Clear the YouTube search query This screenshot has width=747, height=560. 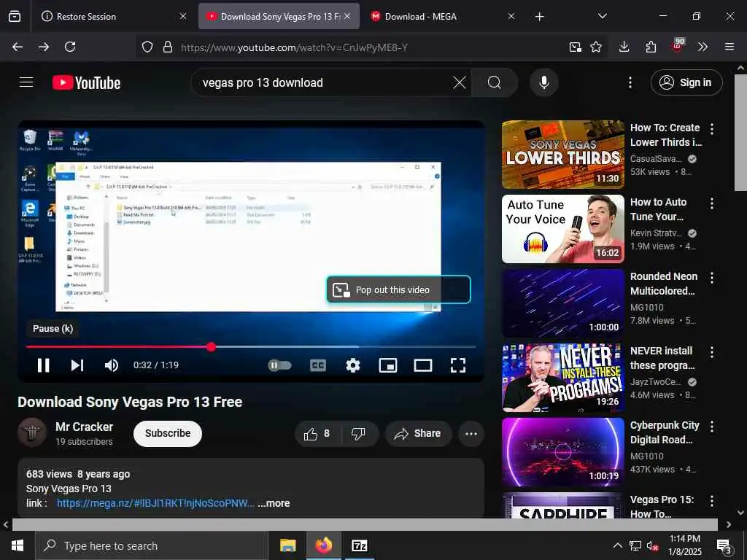(460, 82)
